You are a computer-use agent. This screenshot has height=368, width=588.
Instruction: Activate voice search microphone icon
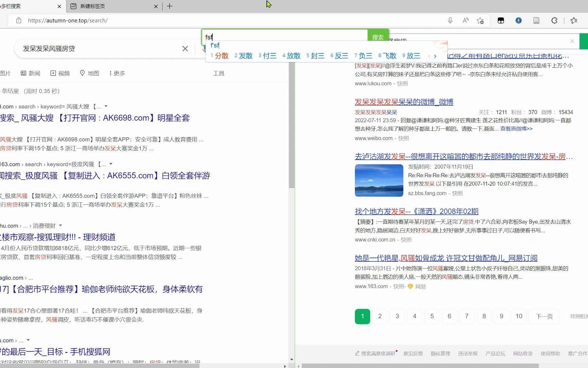[450, 20]
